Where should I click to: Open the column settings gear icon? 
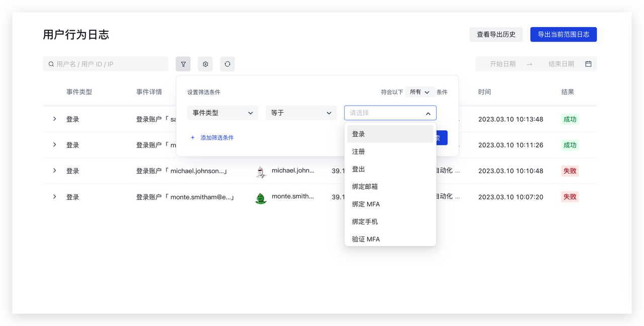pos(205,64)
